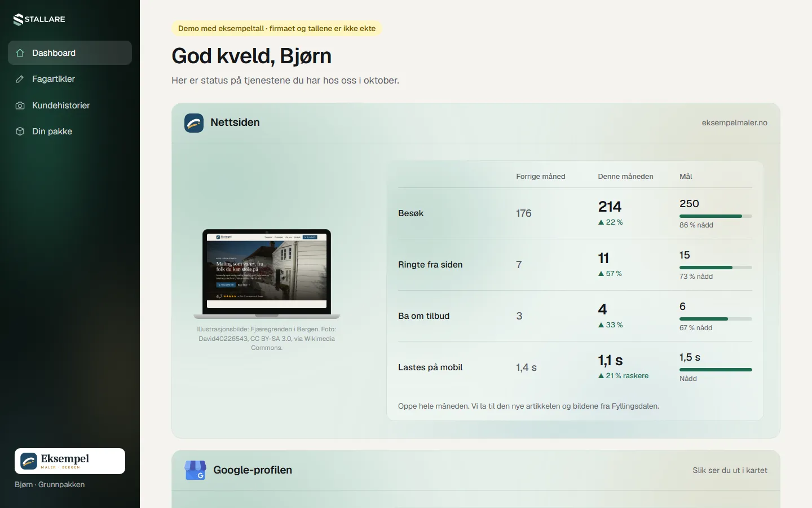Open the eksempelmaler.no link

[x=734, y=123]
